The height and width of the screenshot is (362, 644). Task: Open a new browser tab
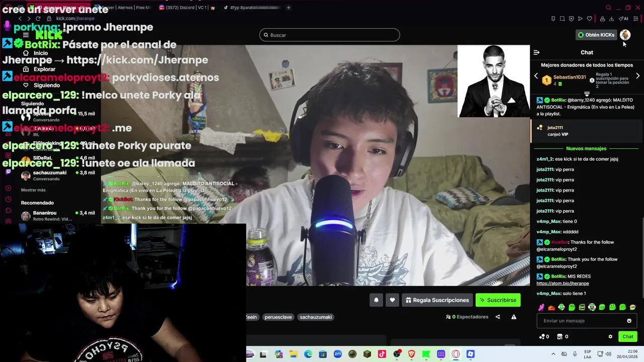click(288, 8)
